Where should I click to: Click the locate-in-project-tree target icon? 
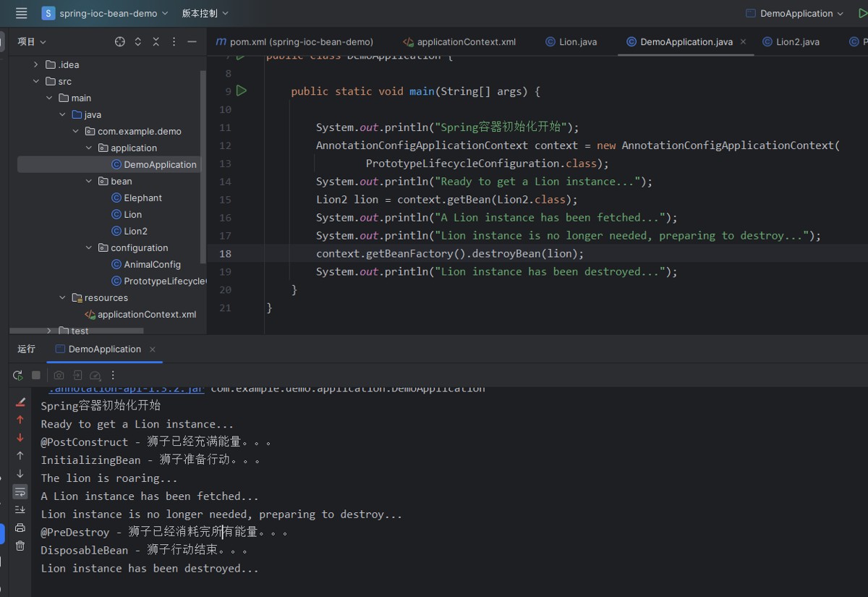point(120,42)
